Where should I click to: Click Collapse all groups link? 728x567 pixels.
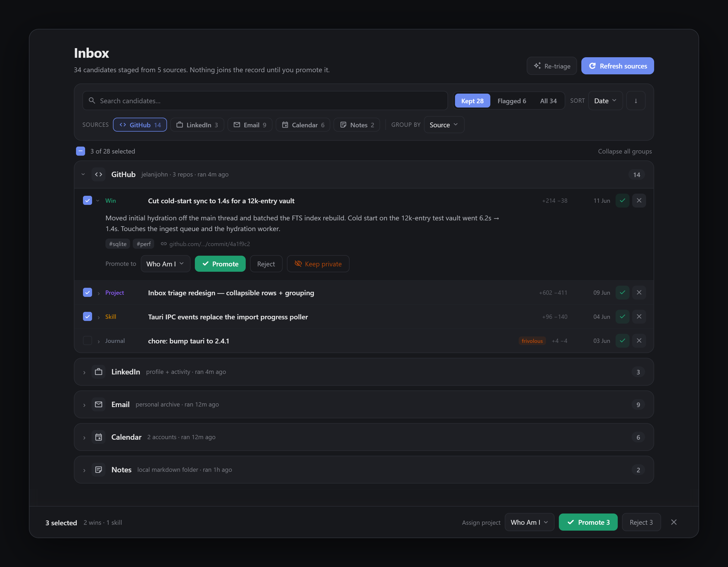[625, 151]
